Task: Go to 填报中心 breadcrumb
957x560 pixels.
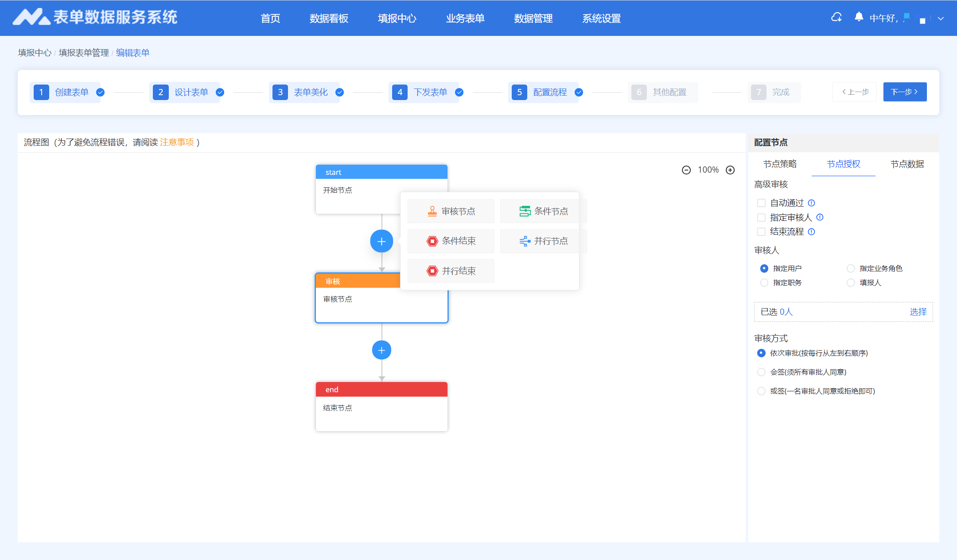Action: (35, 53)
